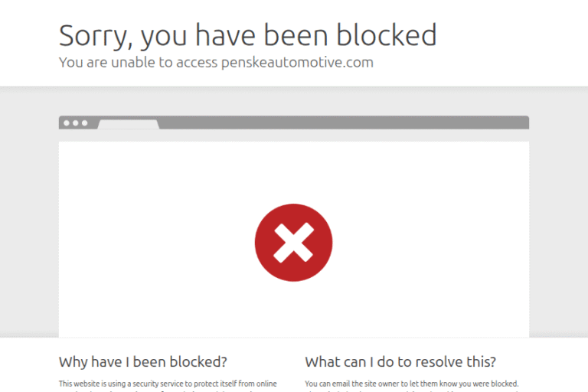Click the "You can email the site owner" paragraph
This screenshot has height=392, width=588.
tap(411, 384)
